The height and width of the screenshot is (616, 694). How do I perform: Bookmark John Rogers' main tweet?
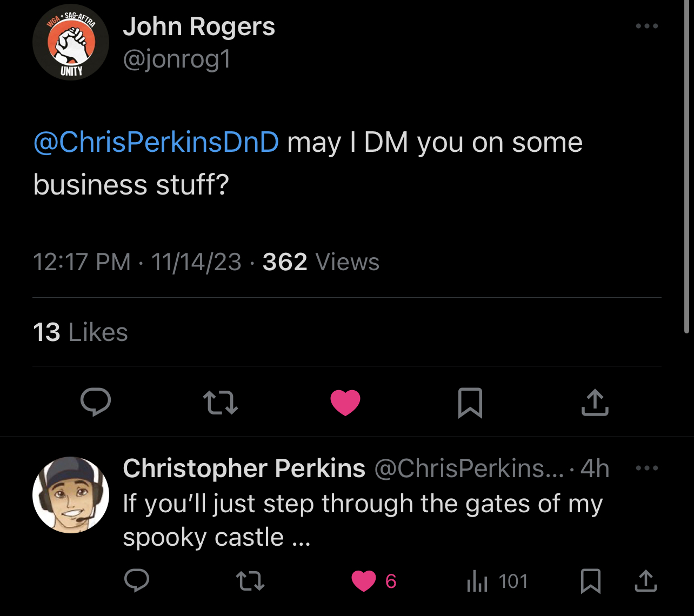click(470, 403)
